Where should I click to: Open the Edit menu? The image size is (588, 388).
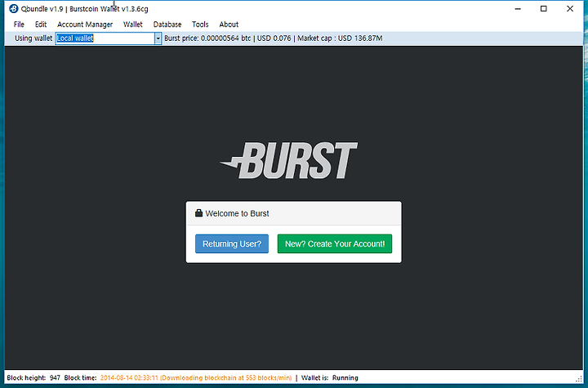[41, 25]
